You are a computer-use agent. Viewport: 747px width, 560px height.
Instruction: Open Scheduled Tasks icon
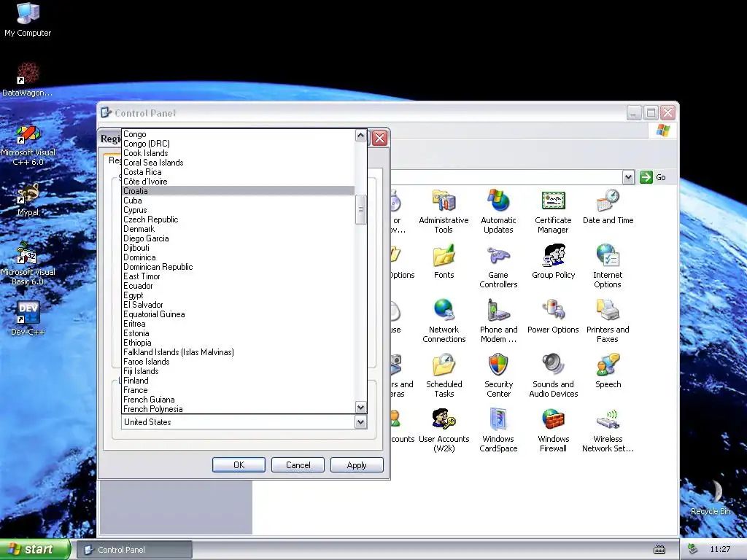click(444, 376)
